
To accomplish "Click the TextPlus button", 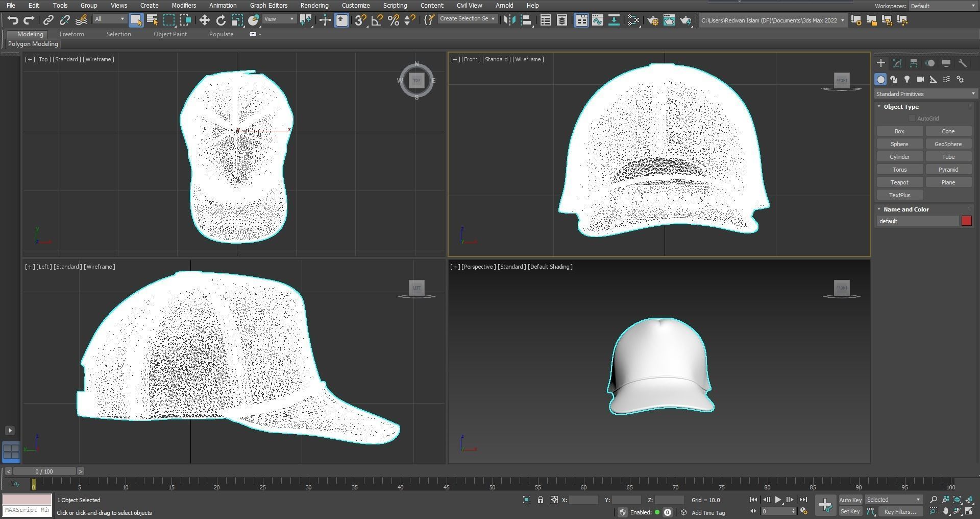I will coord(899,195).
